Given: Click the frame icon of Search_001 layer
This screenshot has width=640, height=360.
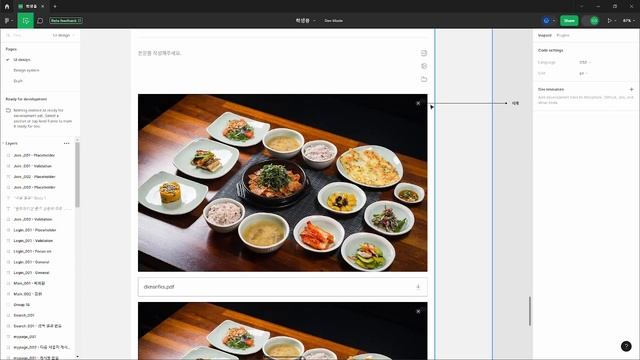Looking at the screenshot, I should click(x=8, y=316).
